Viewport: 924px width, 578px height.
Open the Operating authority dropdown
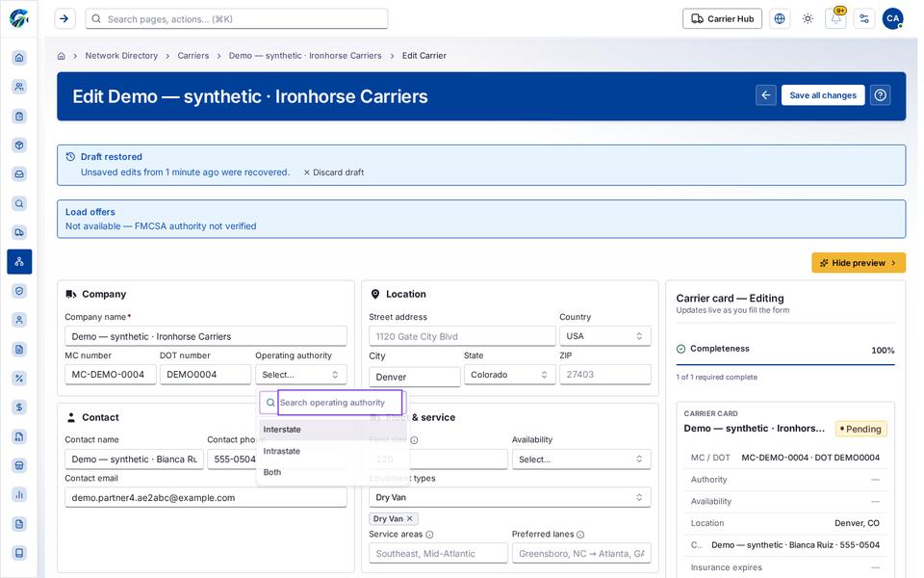(300, 375)
